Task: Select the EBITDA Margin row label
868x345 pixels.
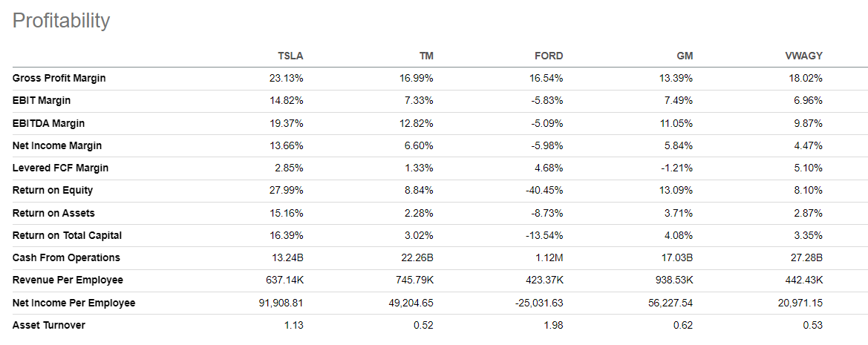Action: click(x=48, y=123)
